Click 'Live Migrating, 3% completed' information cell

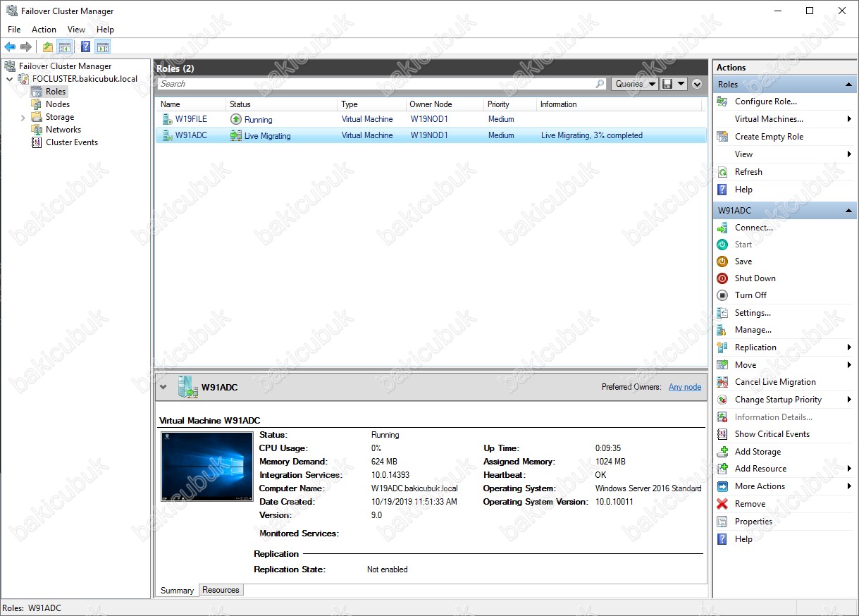click(x=592, y=135)
